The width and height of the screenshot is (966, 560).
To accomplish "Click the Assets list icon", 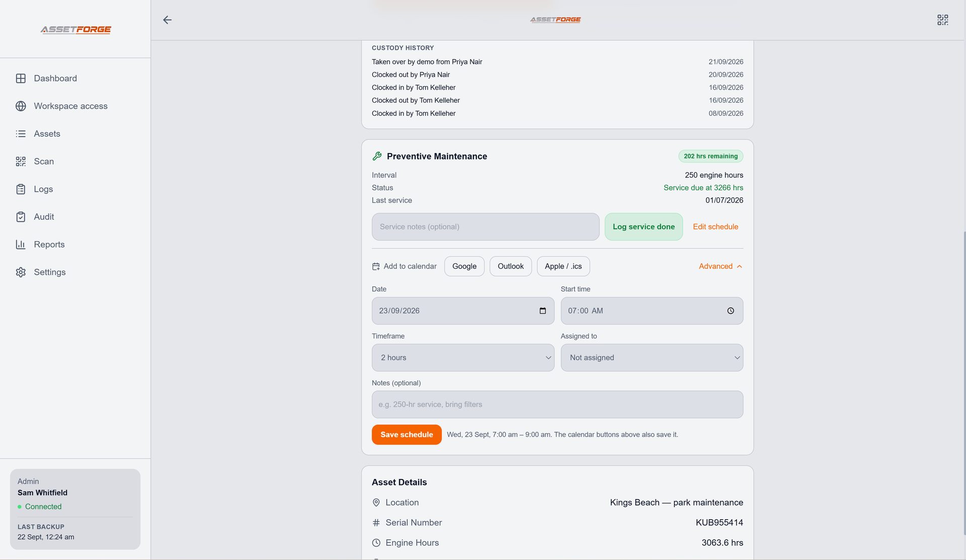I will pos(21,134).
